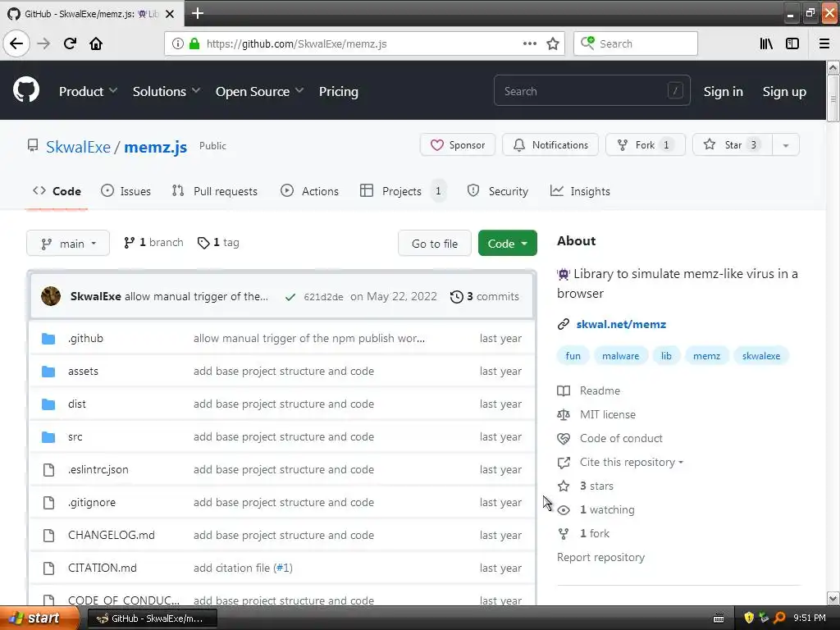
Task: Open the src folder icon
Action: [x=48, y=437]
